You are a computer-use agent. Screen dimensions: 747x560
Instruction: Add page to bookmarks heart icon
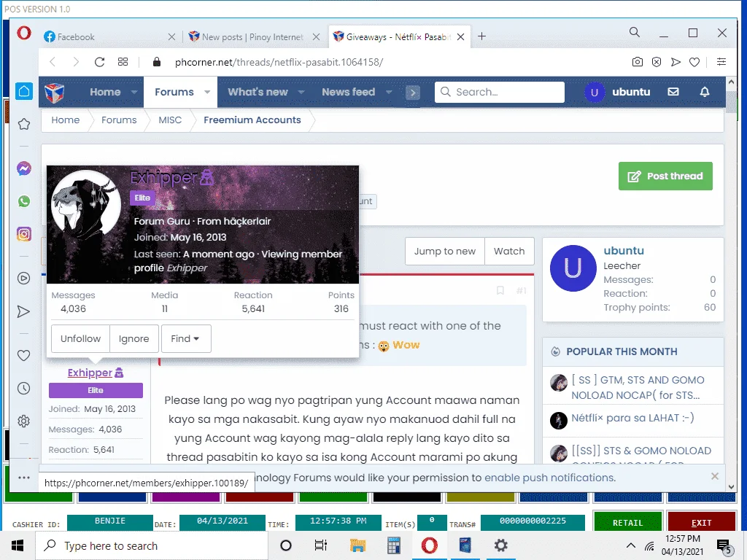[694, 62]
